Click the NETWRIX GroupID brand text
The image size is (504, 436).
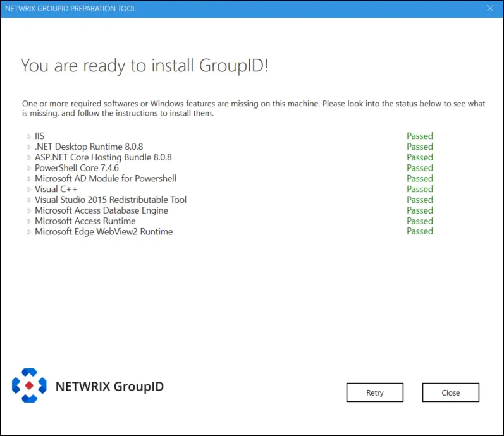[x=109, y=387]
